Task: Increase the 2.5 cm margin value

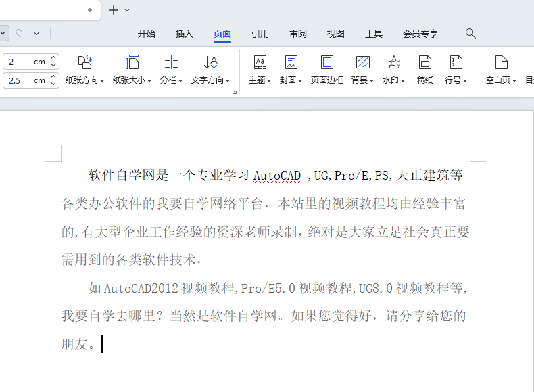Action: [x=53, y=77]
